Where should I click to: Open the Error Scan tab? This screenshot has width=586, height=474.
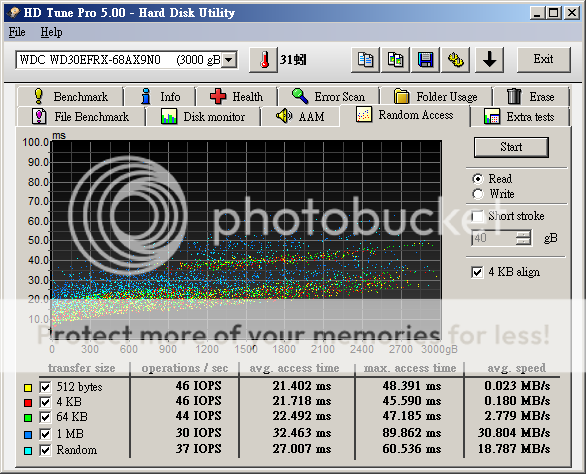click(x=328, y=97)
